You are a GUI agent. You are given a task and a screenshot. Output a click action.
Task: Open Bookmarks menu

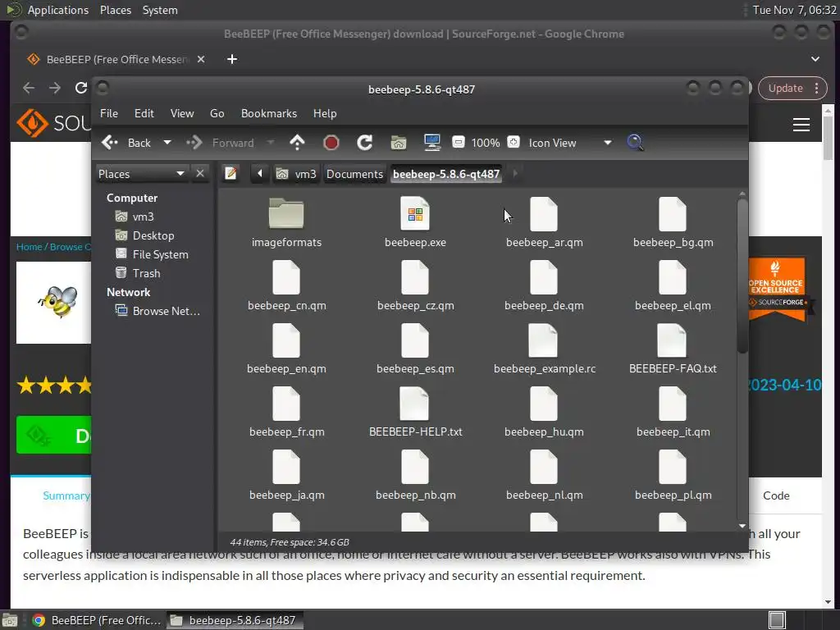click(x=269, y=113)
